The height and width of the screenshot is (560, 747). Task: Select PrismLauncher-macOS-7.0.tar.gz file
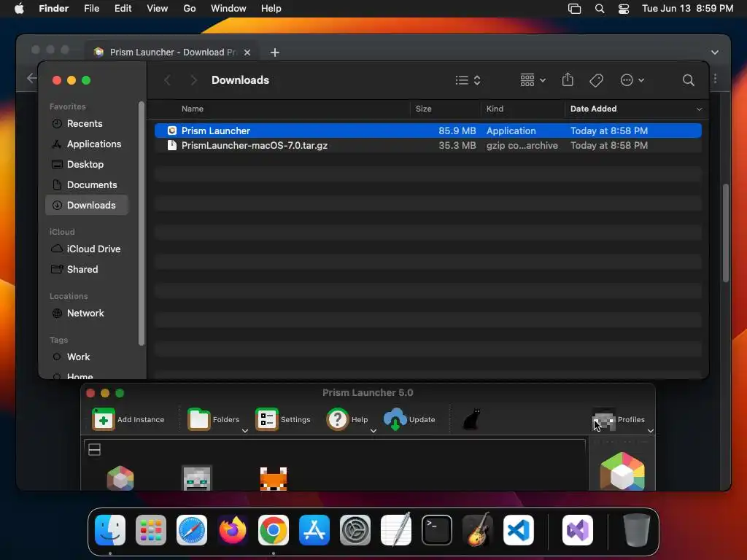click(x=427, y=145)
